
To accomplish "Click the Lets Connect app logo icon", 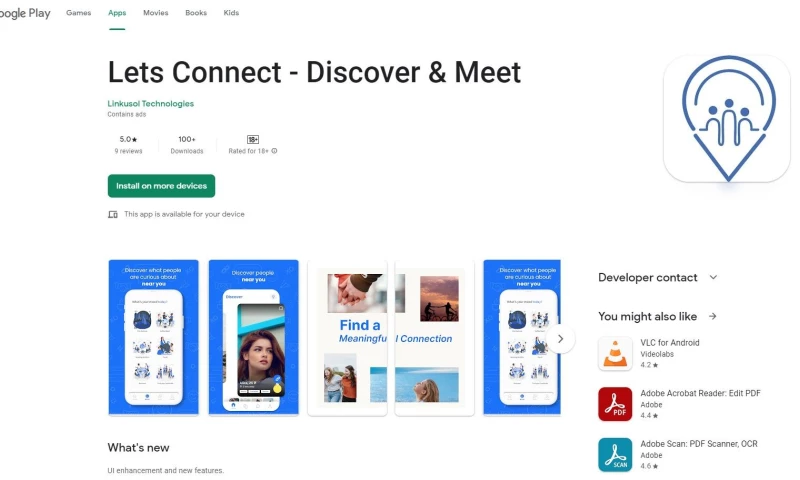I will [727, 118].
